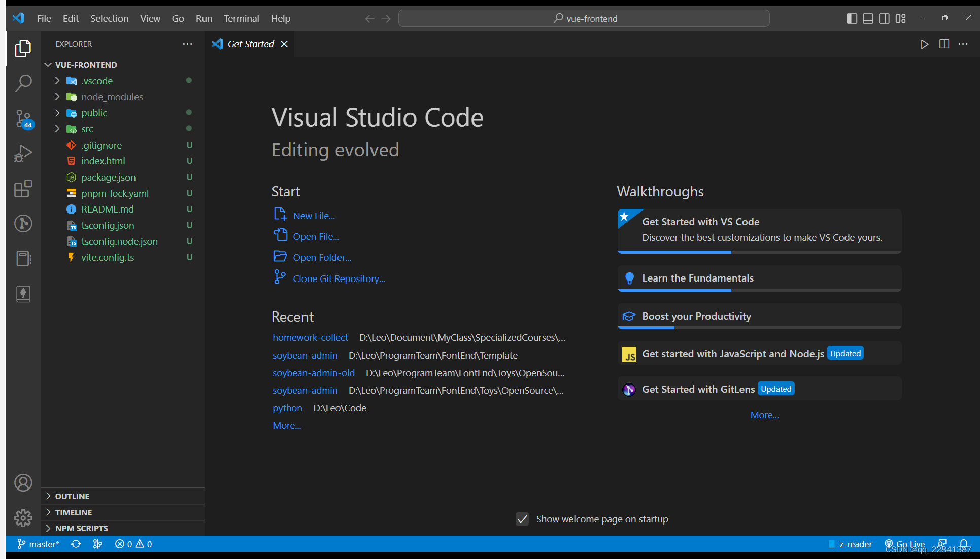Start Go Live server from status bar

pos(905,544)
